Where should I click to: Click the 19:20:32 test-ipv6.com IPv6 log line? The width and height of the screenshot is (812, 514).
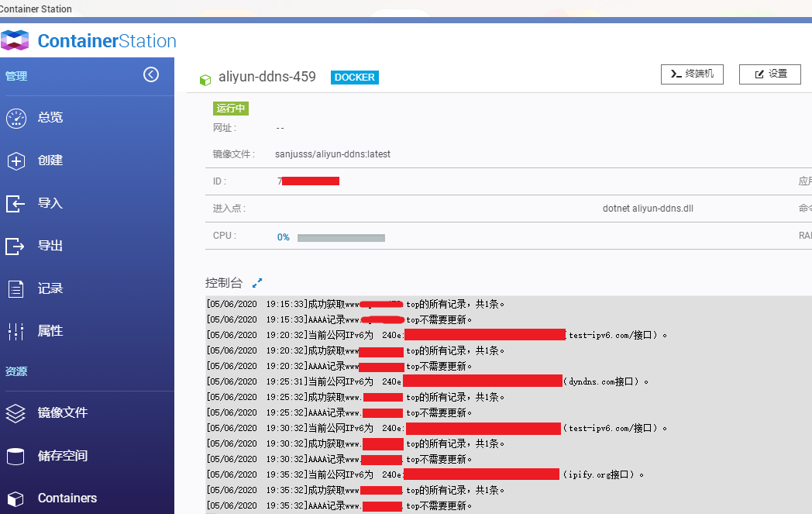[436, 335]
